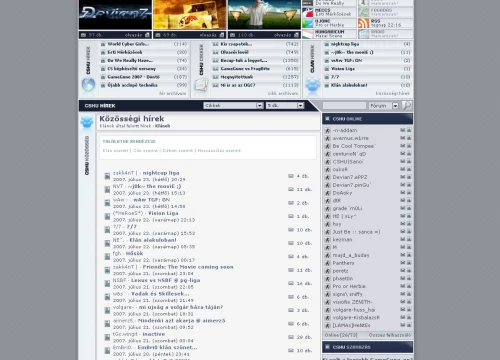
Task: Send message to '-n-addam' via envelope icon
Action: tap(403, 130)
